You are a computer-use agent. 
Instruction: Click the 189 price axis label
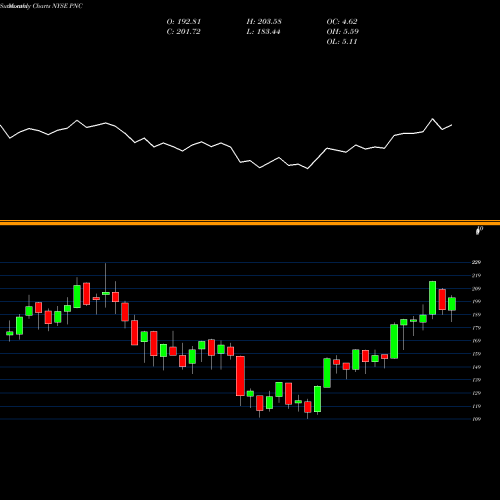(476, 315)
